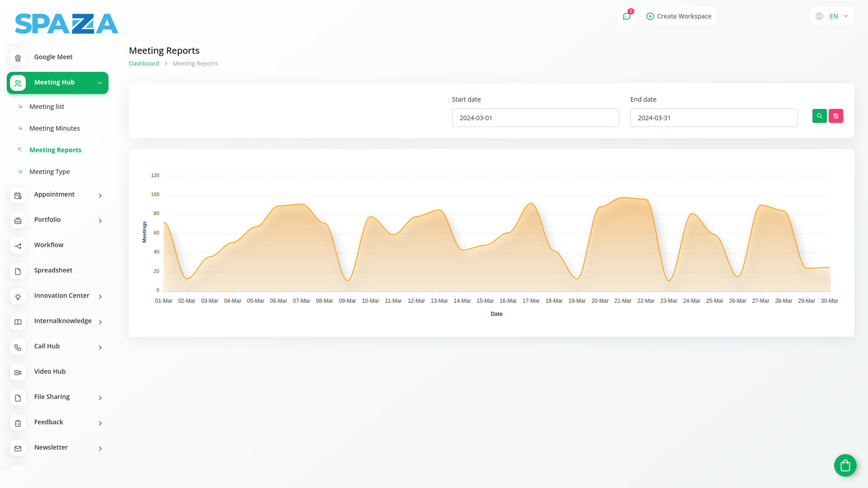The image size is (868, 488).
Task: Click the Meeting Hub people icon
Action: (18, 83)
